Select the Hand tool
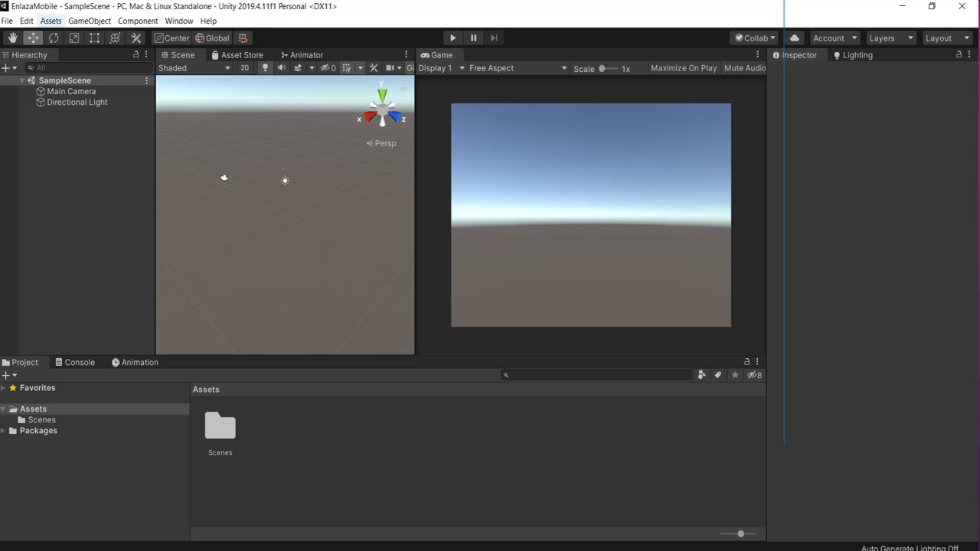Image resolution: width=980 pixels, height=551 pixels. pyautogui.click(x=13, y=38)
